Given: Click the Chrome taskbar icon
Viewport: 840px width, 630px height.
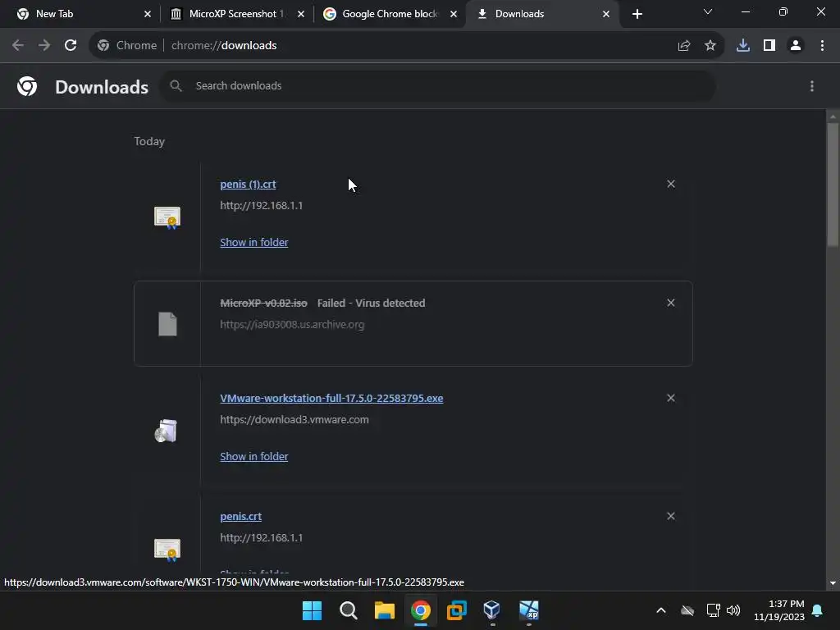Looking at the screenshot, I should pyautogui.click(x=421, y=610).
